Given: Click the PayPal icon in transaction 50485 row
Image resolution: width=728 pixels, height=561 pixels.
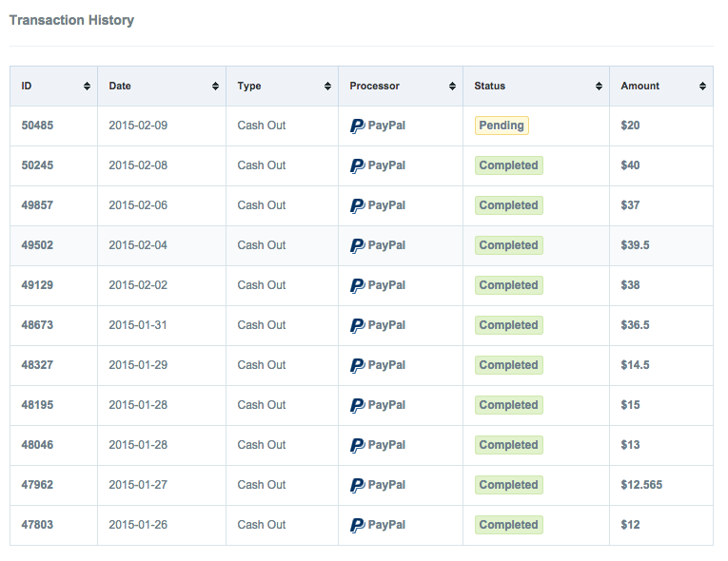Looking at the screenshot, I should [358, 126].
